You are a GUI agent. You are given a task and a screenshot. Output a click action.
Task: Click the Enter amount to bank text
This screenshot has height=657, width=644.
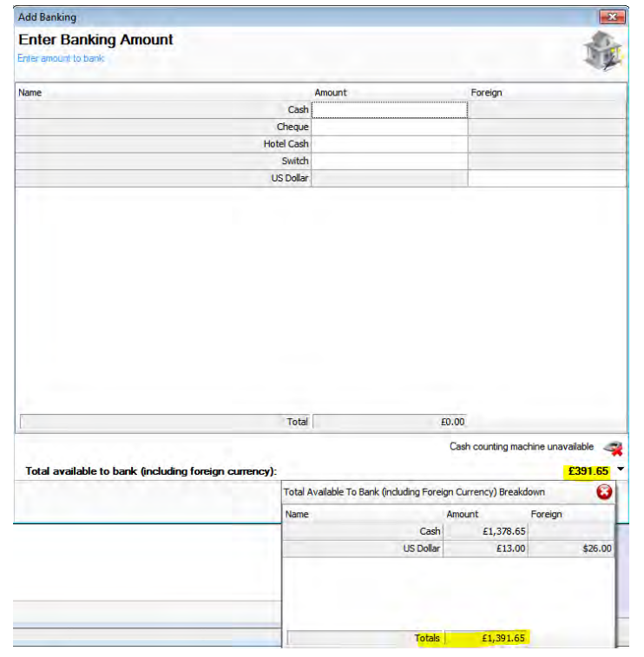click(x=61, y=58)
